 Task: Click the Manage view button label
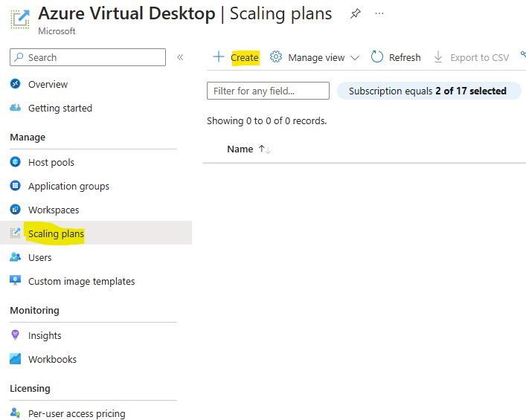tap(316, 58)
